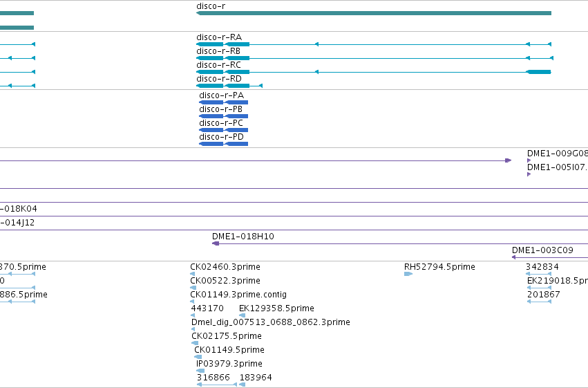This screenshot has width=588, height=388.
Task: Select transcript disco-r-RD label
Action: pyautogui.click(x=219, y=79)
